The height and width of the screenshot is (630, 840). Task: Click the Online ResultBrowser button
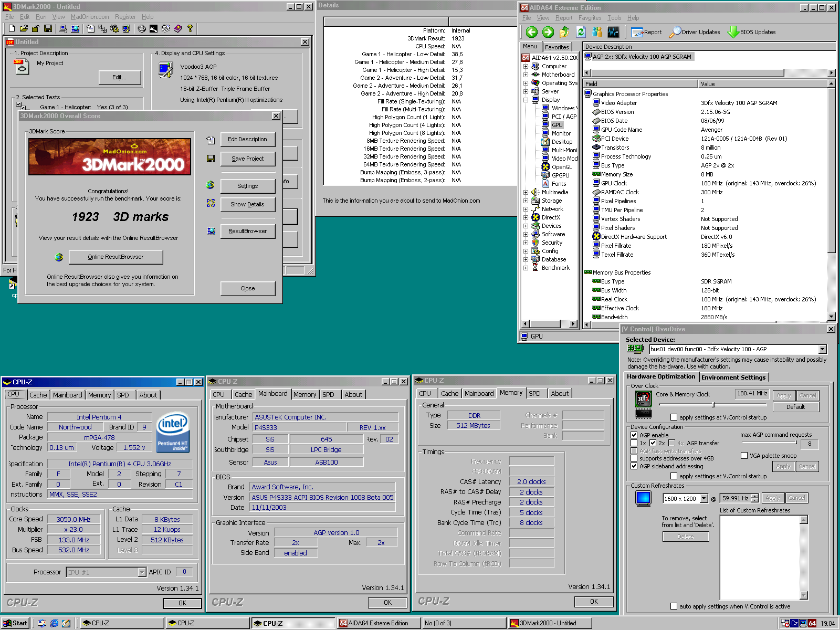(115, 257)
